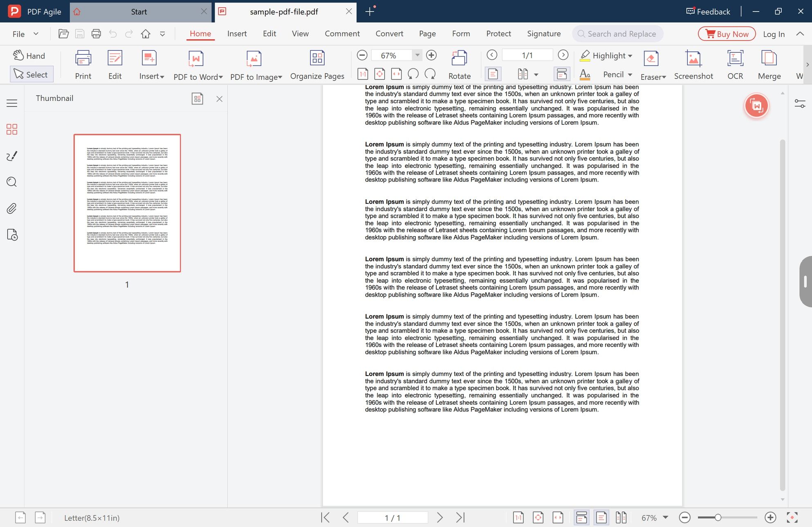The height and width of the screenshot is (527, 812).
Task: Activate the Select tool
Action: [31, 74]
